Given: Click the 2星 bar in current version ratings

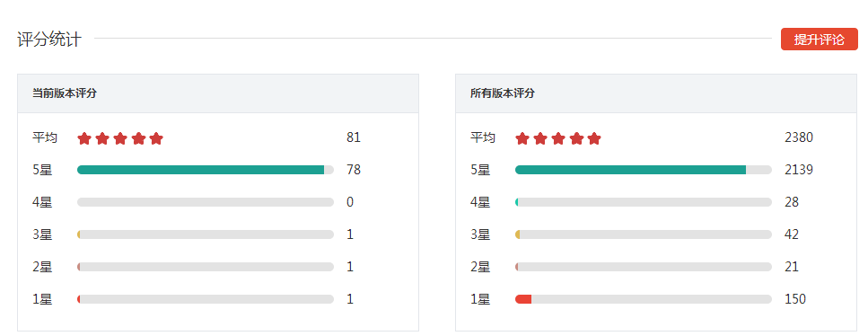Looking at the screenshot, I should [x=206, y=267].
